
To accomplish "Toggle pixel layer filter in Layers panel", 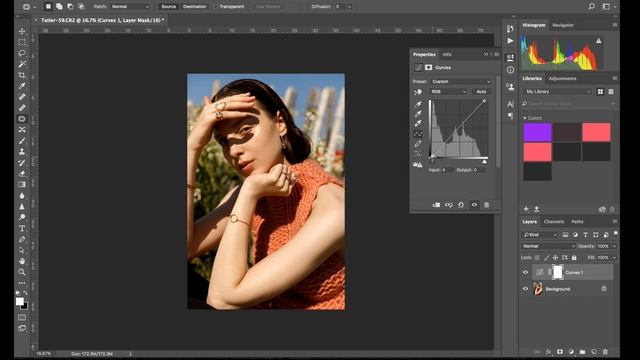I will click(x=565, y=235).
